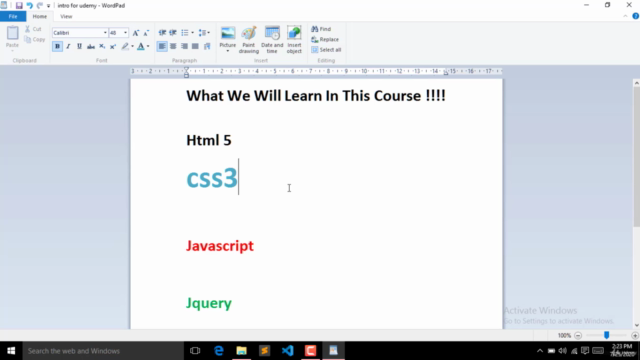The image size is (640, 360).
Task: Open the Windows Start menu
Action: pyautogui.click(x=11, y=351)
